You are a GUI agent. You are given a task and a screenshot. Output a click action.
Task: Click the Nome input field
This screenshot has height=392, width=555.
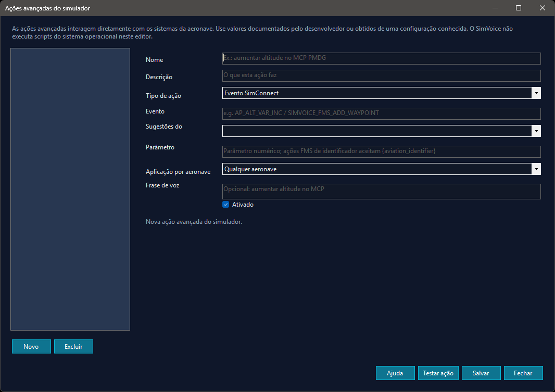381,58
